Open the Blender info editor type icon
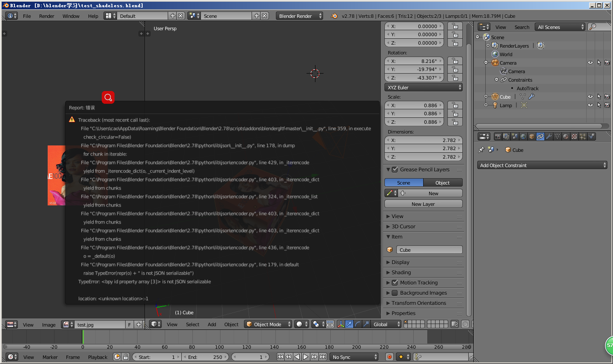 pos(12,16)
